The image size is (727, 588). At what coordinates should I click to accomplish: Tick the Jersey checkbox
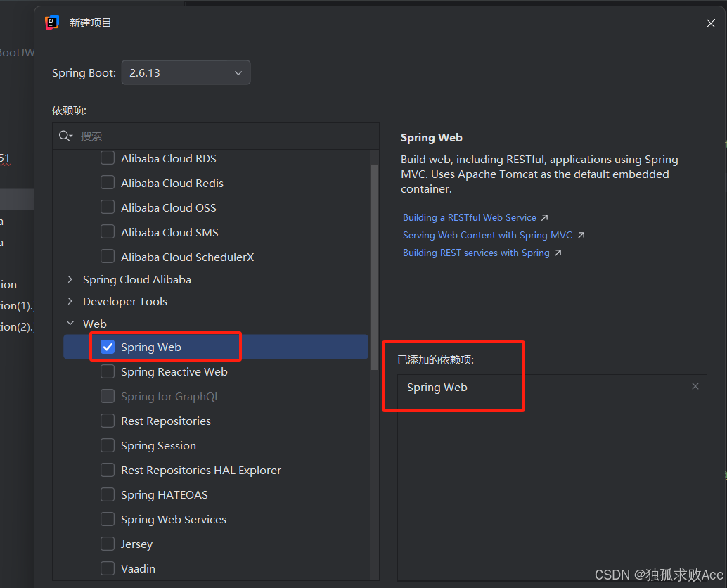point(108,544)
